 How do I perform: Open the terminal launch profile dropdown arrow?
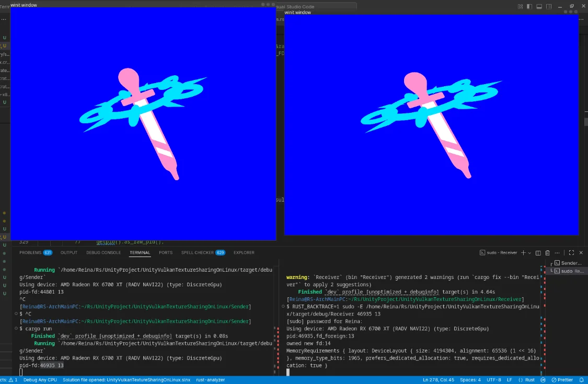tap(529, 253)
